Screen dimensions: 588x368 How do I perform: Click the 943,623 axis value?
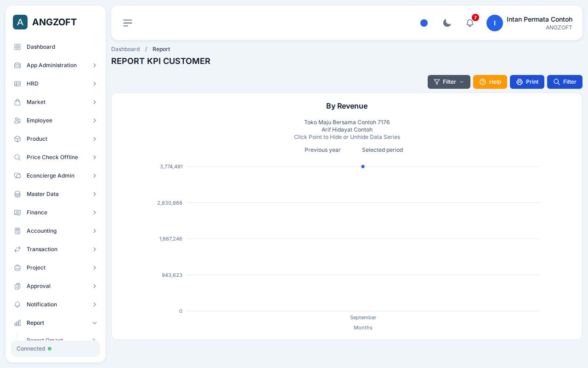click(172, 275)
